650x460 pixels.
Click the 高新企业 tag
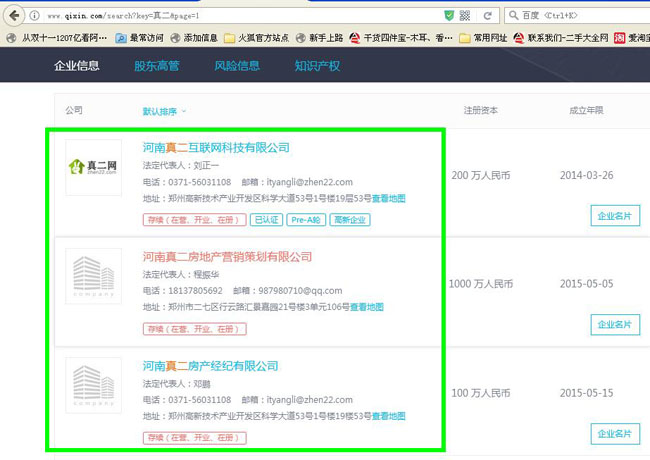pyautogui.click(x=350, y=220)
